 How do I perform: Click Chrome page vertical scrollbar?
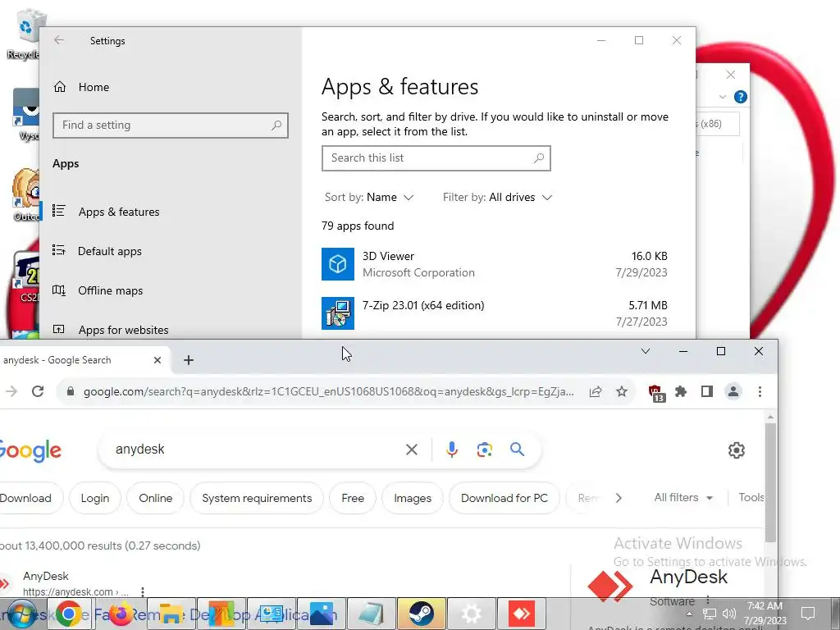coord(770,482)
